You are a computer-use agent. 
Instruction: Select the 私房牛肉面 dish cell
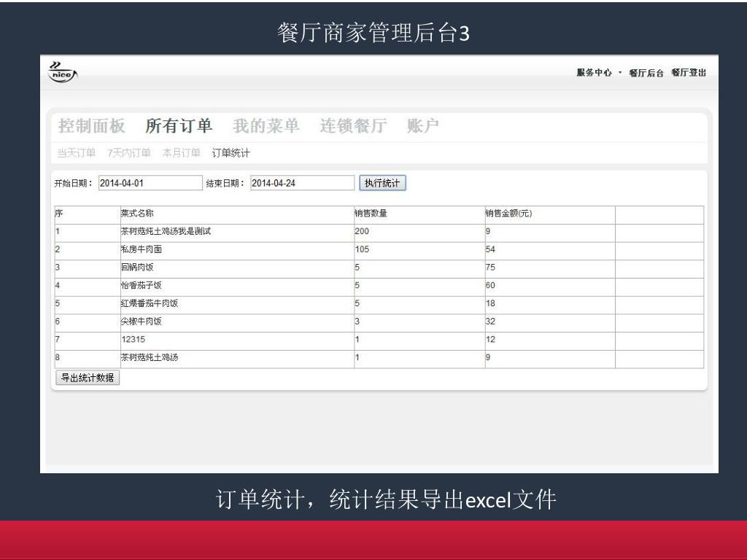tap(237, 251)
